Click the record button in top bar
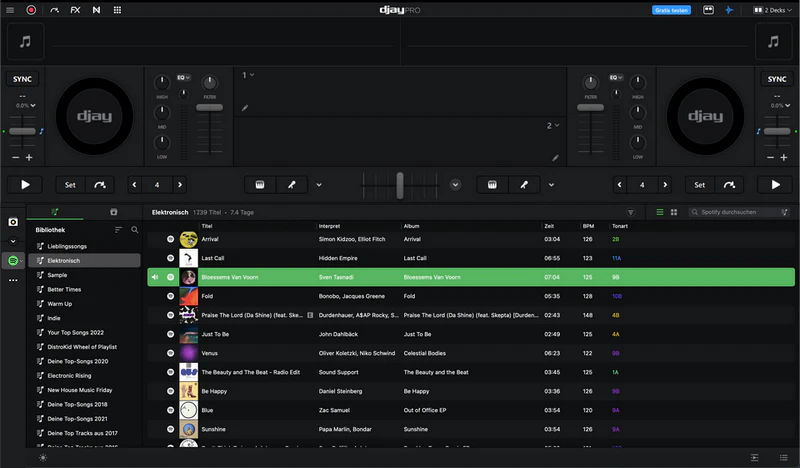The image size is (800, 468). click(31, 9)
